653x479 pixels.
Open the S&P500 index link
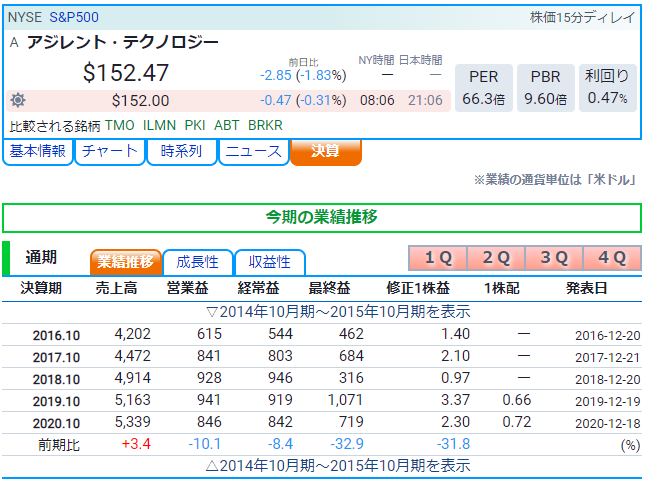pos(74,17)
